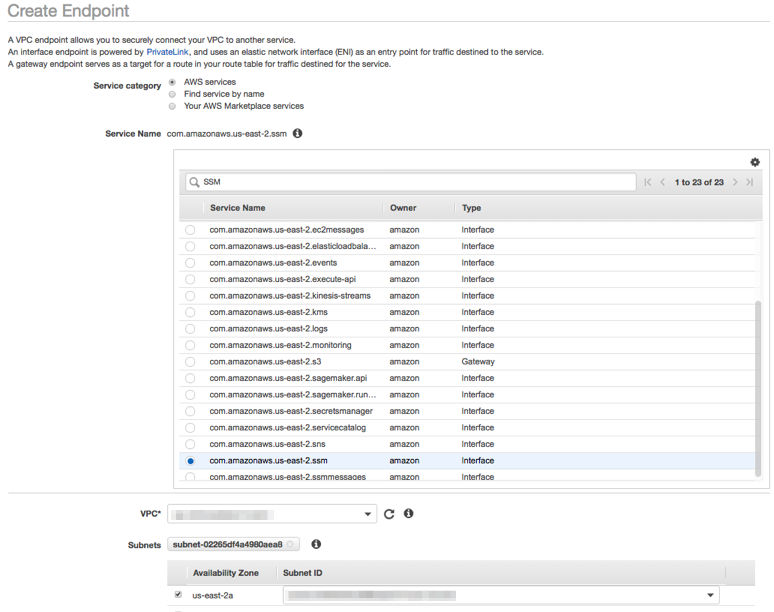Go to last page of services
Screen dimensions: 774x612
coord(750,182)
